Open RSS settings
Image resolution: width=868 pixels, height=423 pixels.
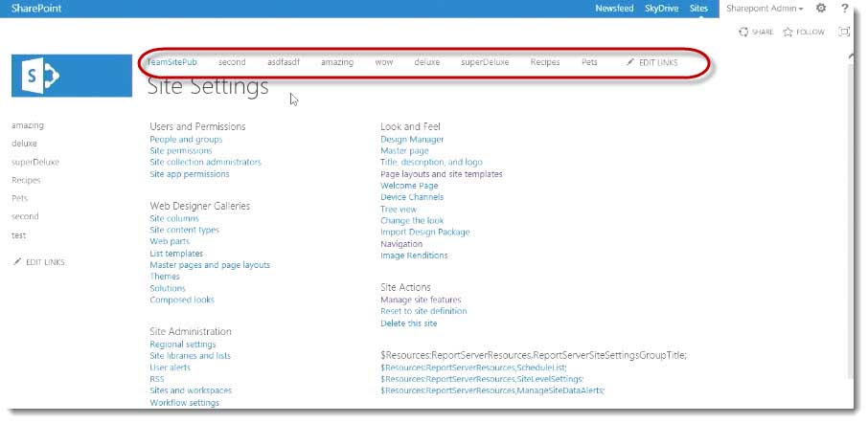pos(157,379)
